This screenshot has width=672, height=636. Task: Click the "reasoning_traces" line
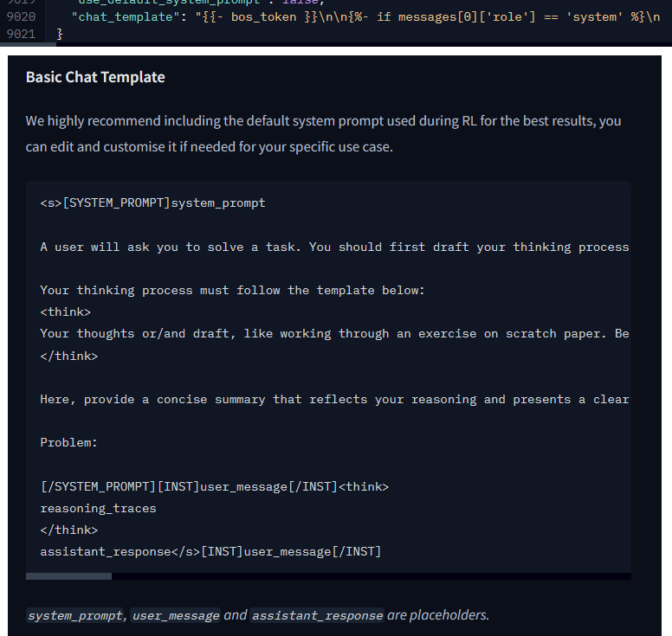[x=98, y=509]
